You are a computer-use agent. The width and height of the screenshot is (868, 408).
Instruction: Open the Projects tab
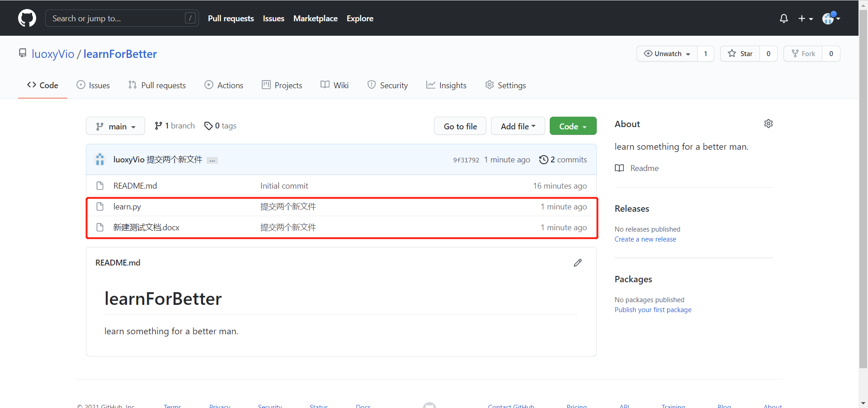pyautogui.click(x=282, y=85)
